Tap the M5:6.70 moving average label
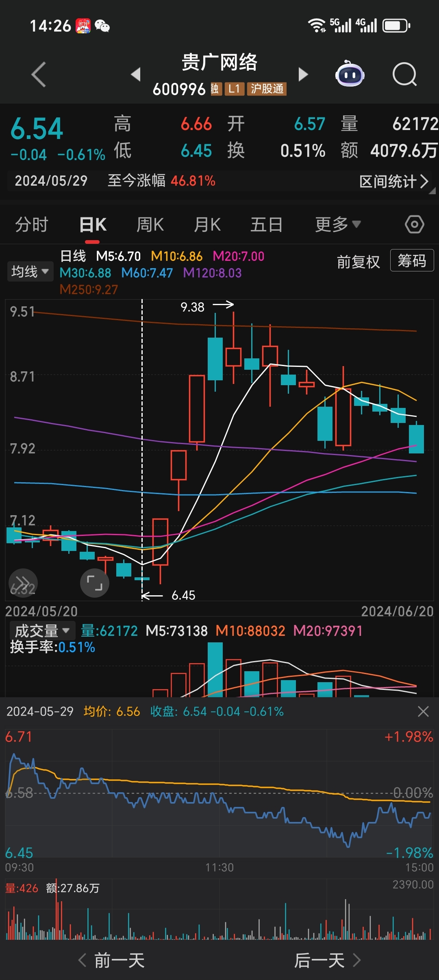Image resolution: width=439 pixels, height=980 pixels. 118,256
